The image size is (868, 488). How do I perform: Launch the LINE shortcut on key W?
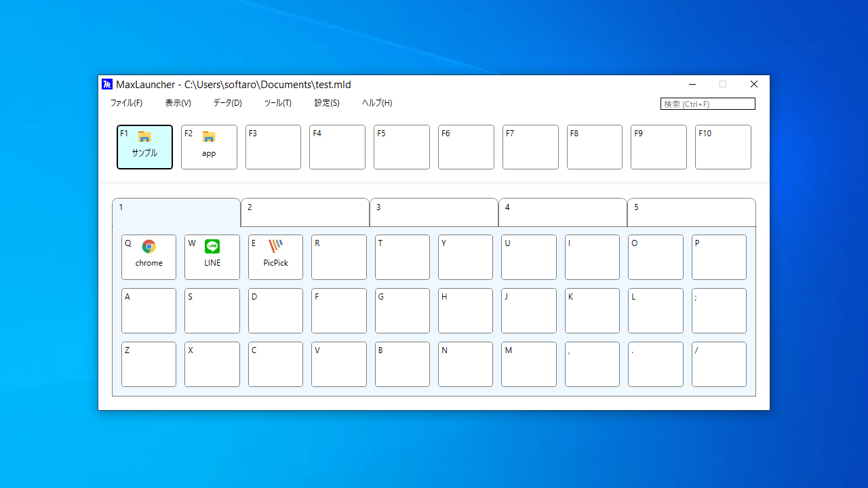click(x=212, y=257)
